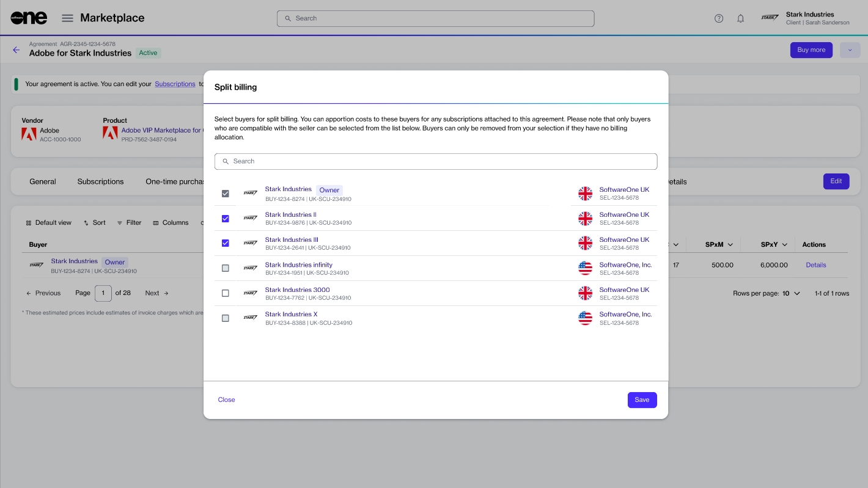Click the Columns icon in the table toolbar
This screenshot has width=868, height=488.
(156, 223)
